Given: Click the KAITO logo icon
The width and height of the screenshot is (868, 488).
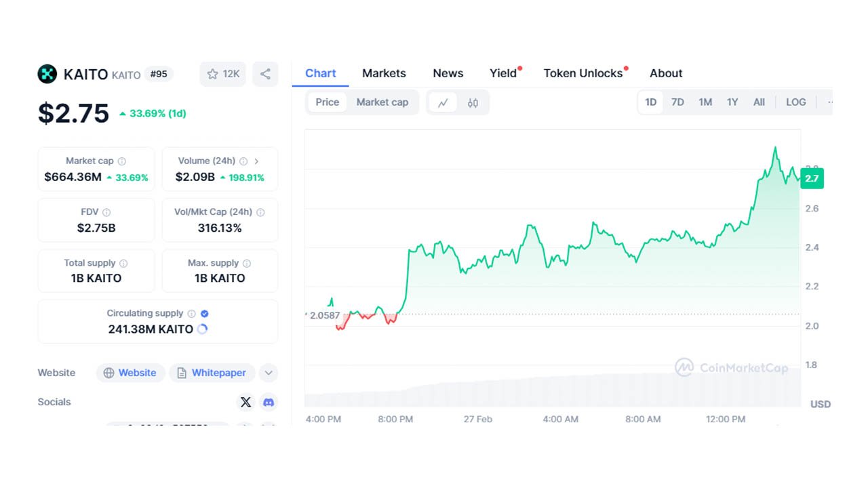Looking at the screenshot, I should click(x=47, y=74).
